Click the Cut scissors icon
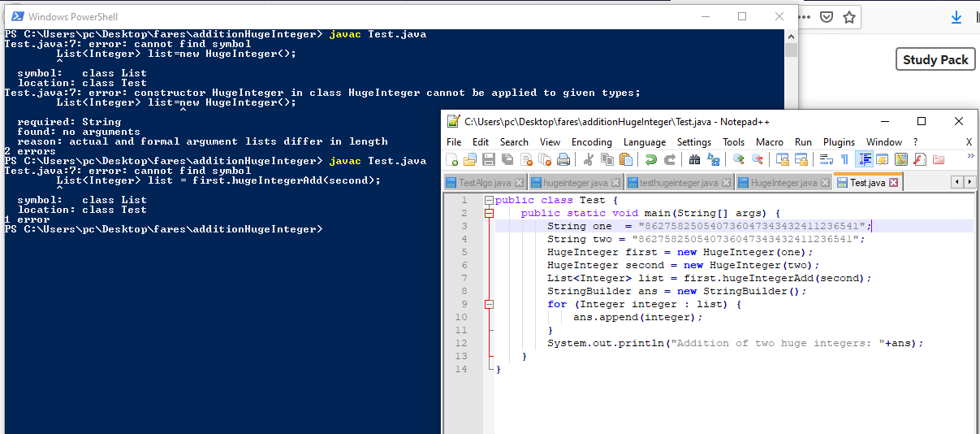980x434 pixels. [588, 159]
